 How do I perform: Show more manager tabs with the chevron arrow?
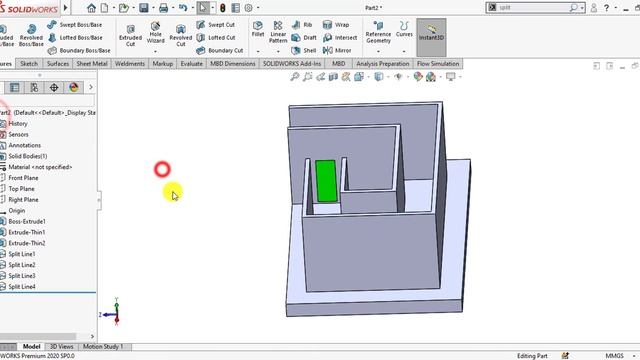pyautogui.click(x=91, y=87)
